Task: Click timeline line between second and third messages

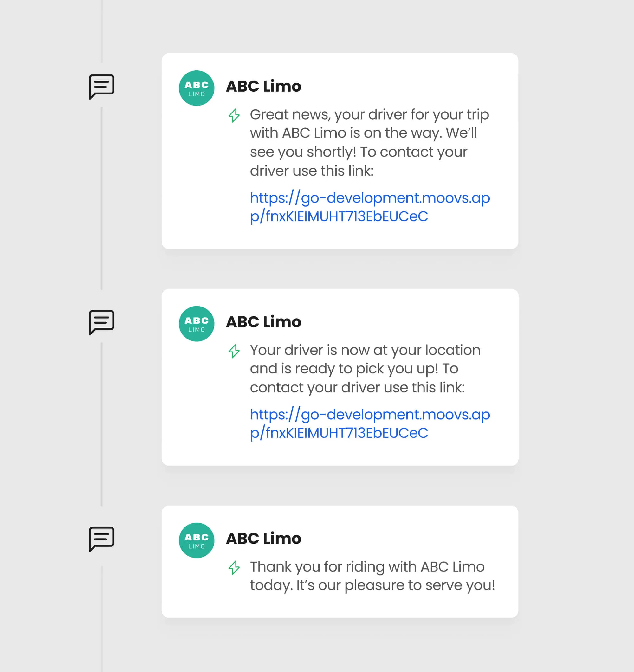Action: click(x=101, y=424)
